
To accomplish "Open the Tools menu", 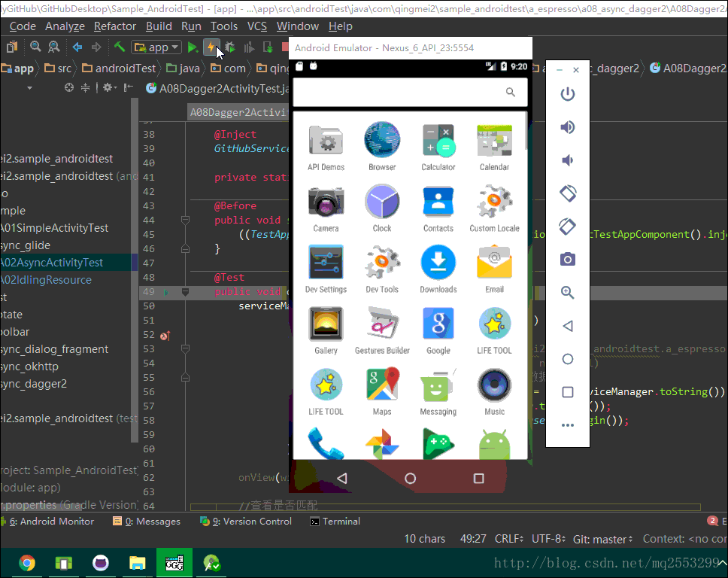I will [224, 26].
